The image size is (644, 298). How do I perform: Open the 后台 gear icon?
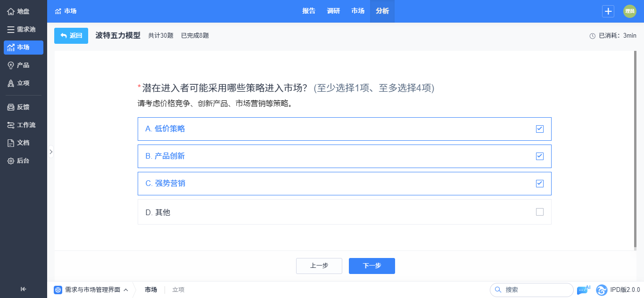(11, 161)
